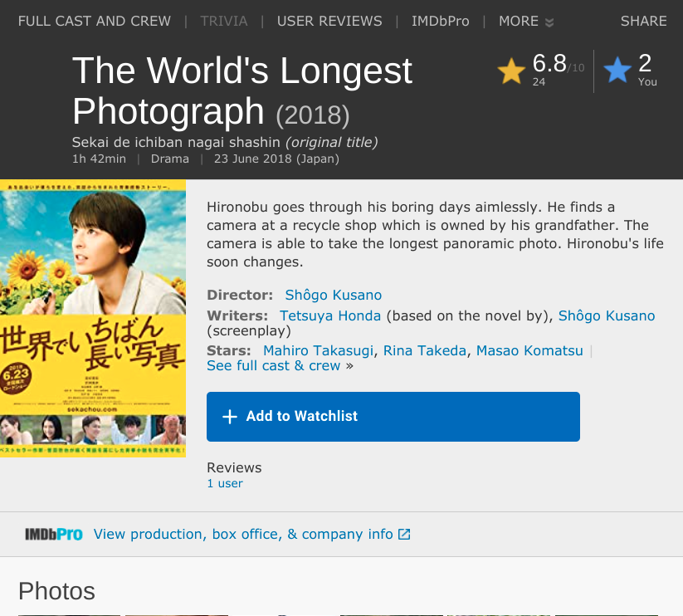View production, box office & company info
Image resolution: width=683 pixels, height=616 pixels.
click(x=243, y=534)
